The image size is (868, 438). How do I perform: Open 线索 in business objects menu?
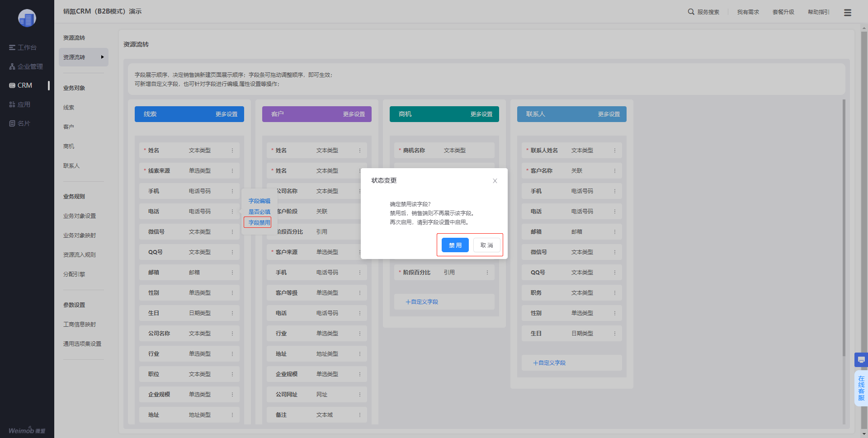click(x=69, y=108)
